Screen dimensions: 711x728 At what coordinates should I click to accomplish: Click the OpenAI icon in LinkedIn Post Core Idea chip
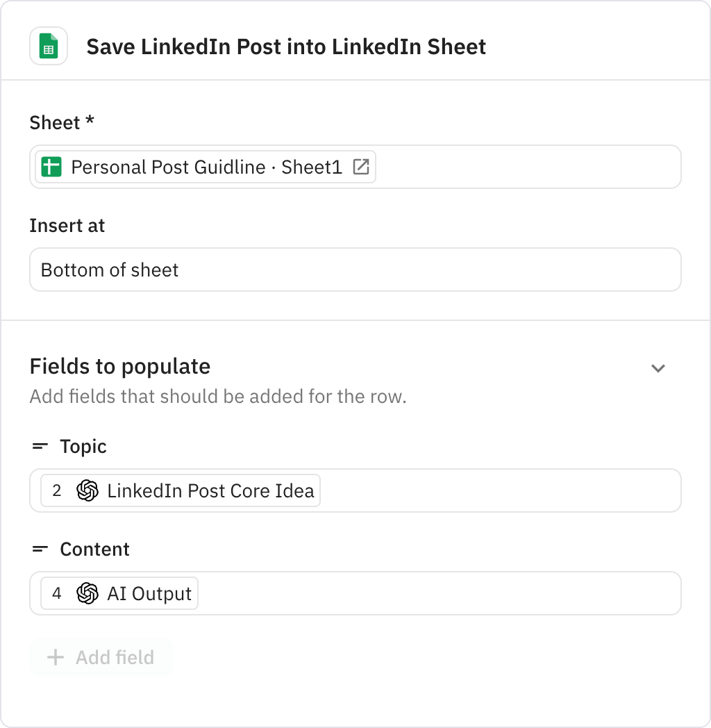point(86,490)
